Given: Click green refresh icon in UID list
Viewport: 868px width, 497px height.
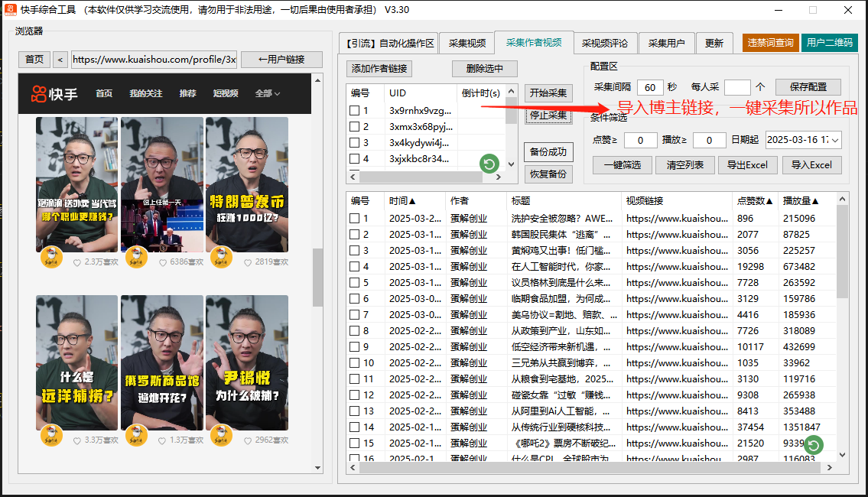Looking at the screenshot, I should tap(489, 163).
